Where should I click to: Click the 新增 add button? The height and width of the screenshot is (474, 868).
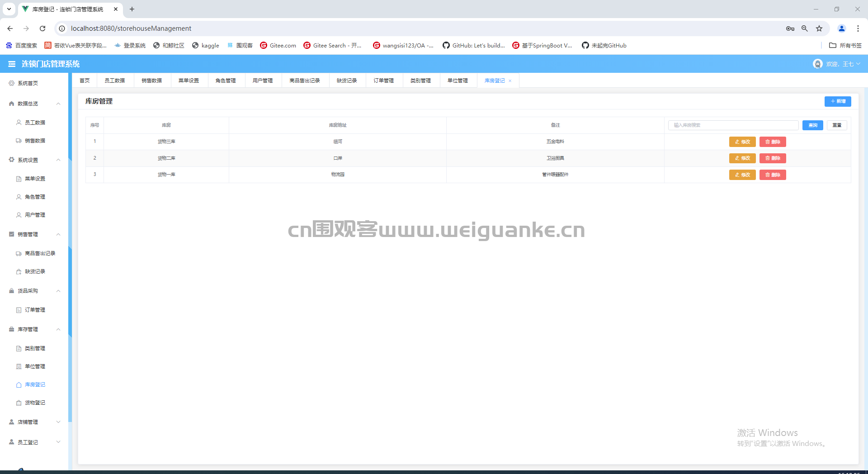(x=838, y=101)
